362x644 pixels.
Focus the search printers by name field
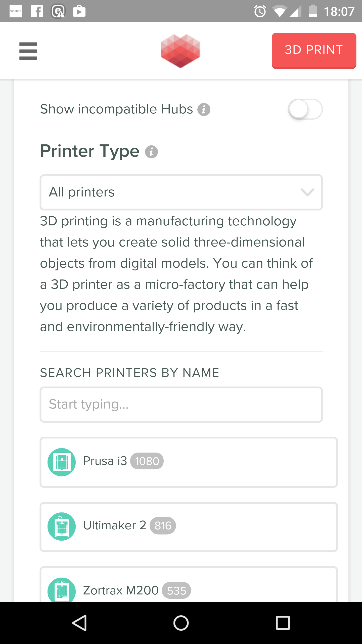181,405
